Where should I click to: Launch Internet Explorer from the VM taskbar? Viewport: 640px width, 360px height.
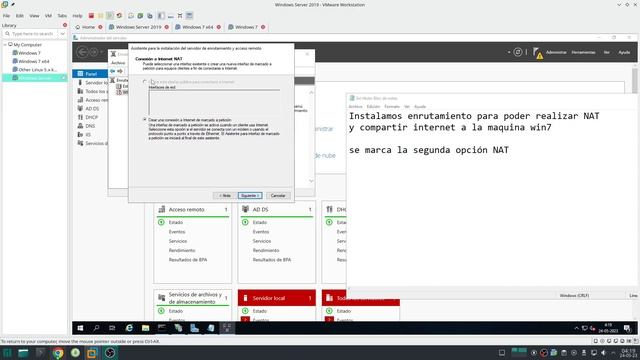coord(129,328)
